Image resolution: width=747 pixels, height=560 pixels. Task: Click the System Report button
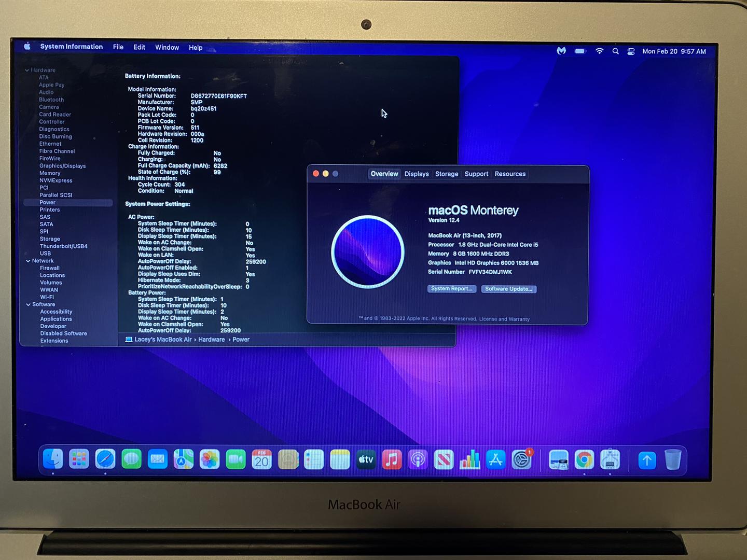tap(452, 288)
